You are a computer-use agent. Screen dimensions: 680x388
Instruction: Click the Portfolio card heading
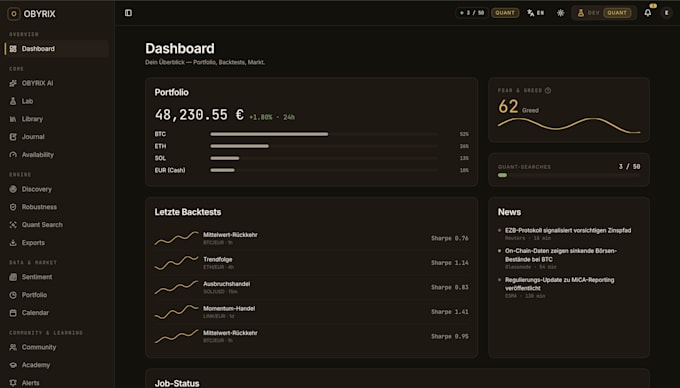172,92
